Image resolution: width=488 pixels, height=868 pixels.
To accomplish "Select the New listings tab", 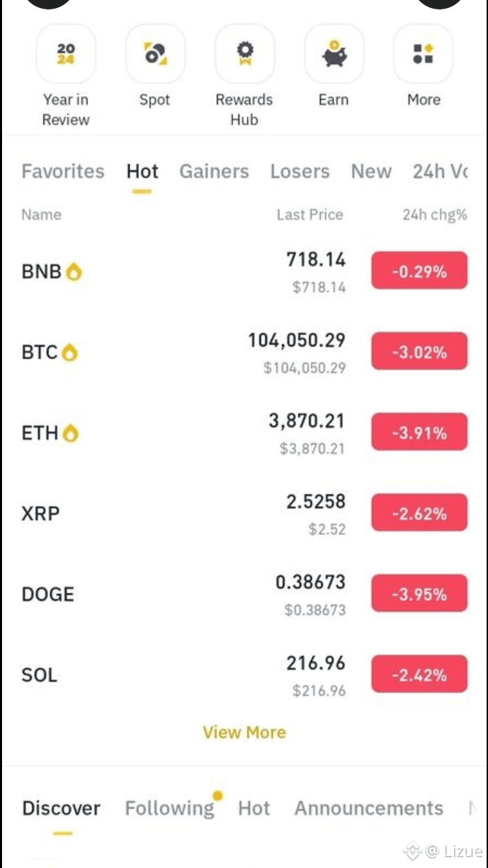I will click(x=371, y=171).
